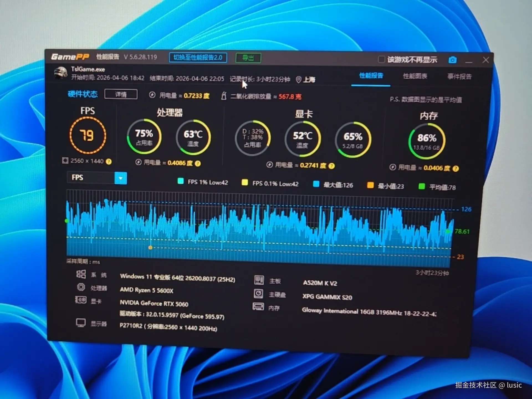Click the camera screenshot icon
The height and width of the screenshot is (399, 532).
pyautogui.click(x=452, y=60)
